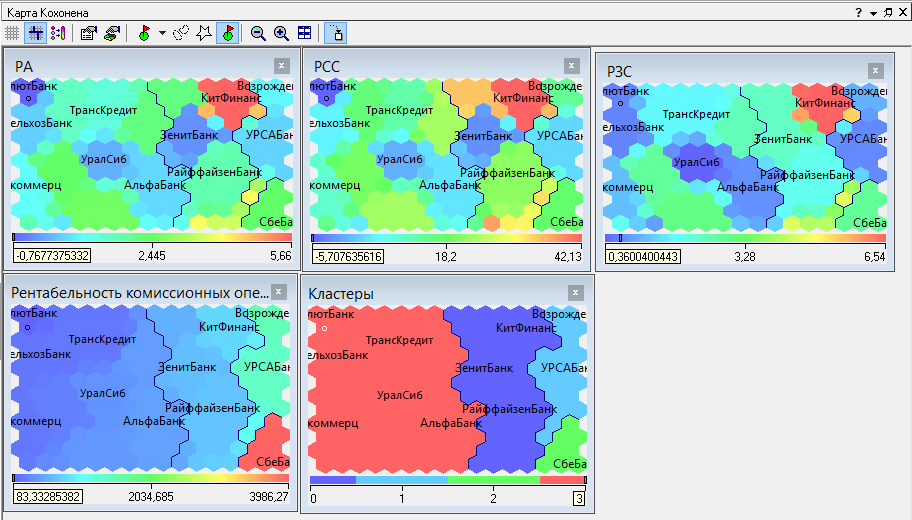This screenshot has width=912, height=520.
Task: Click the 42,13 maximum value in PCC
Action: tap(568, 257)
